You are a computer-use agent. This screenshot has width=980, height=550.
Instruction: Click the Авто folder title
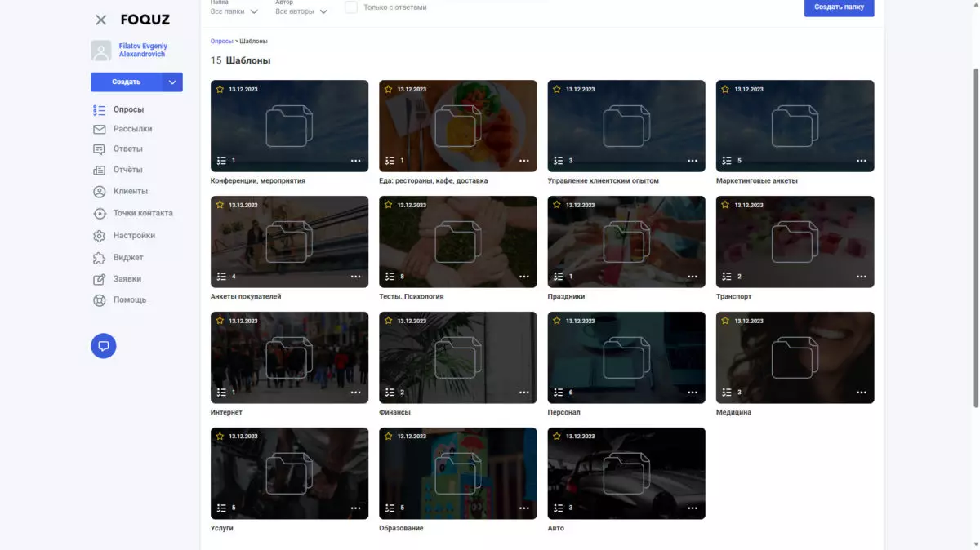pyautogui.click(x=555, y=529)
